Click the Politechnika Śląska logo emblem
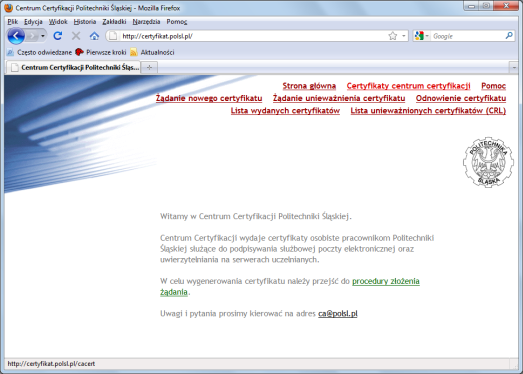The height and width of the screenshot is (374, 523). (488, 162)
